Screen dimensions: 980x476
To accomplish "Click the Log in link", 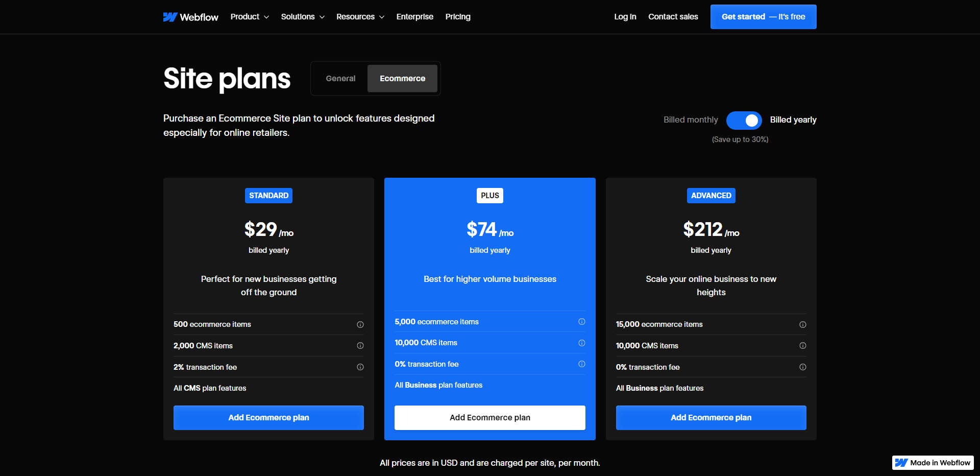I will 625,17.
